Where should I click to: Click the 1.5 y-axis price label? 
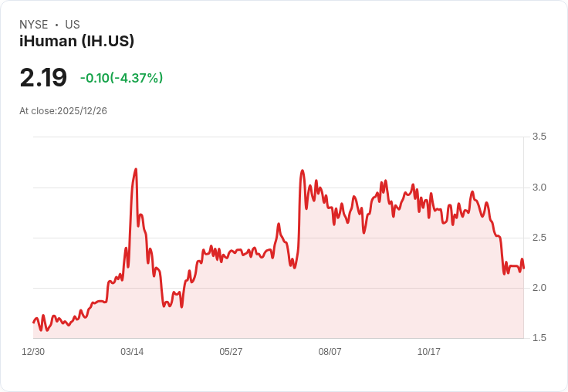click(x=539, y=338)
